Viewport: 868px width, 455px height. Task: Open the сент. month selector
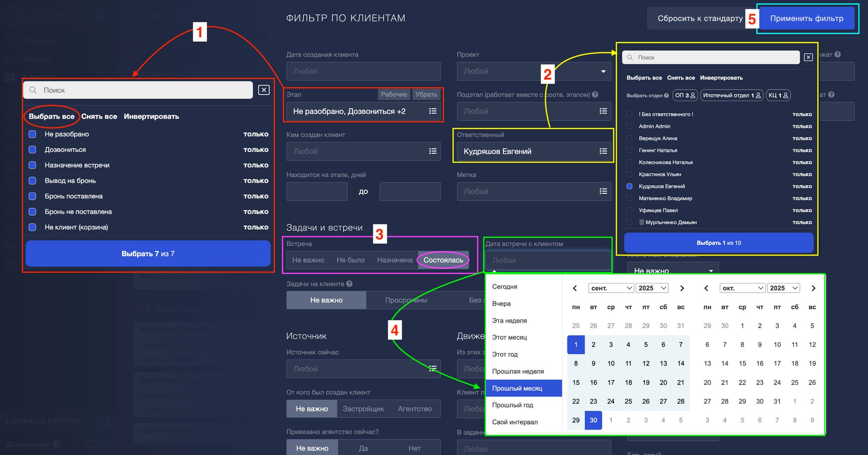pyautogui.click(x=612, y=288)
